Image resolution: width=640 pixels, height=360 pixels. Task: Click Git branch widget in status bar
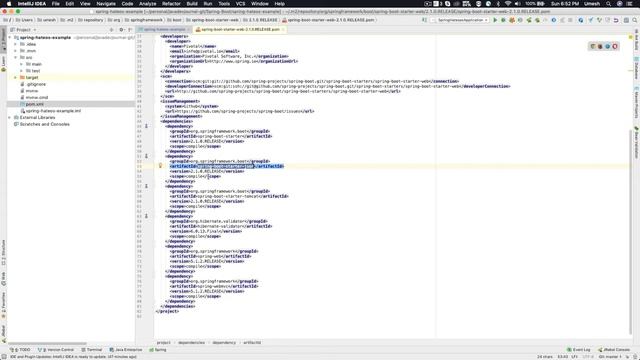609,357
